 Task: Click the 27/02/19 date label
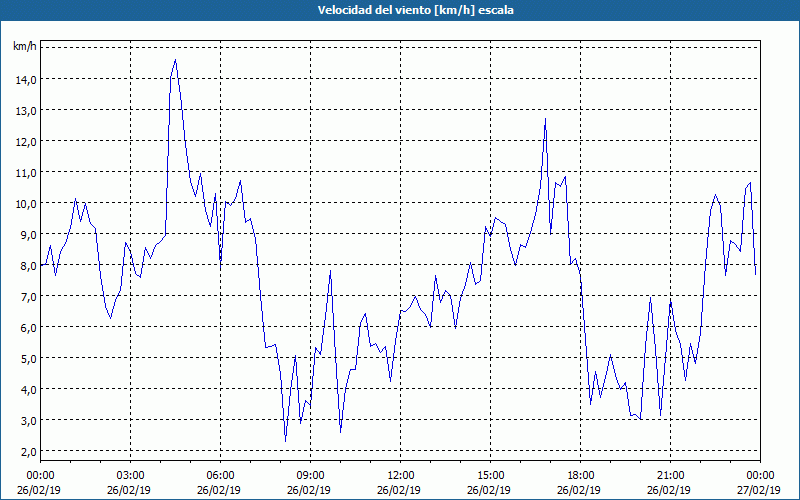(760, 490)
